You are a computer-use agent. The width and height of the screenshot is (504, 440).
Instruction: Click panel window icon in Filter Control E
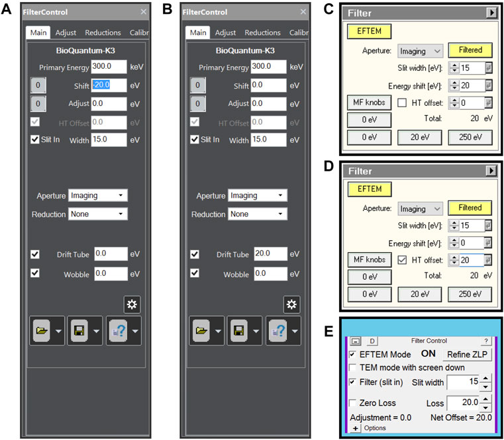355,341
